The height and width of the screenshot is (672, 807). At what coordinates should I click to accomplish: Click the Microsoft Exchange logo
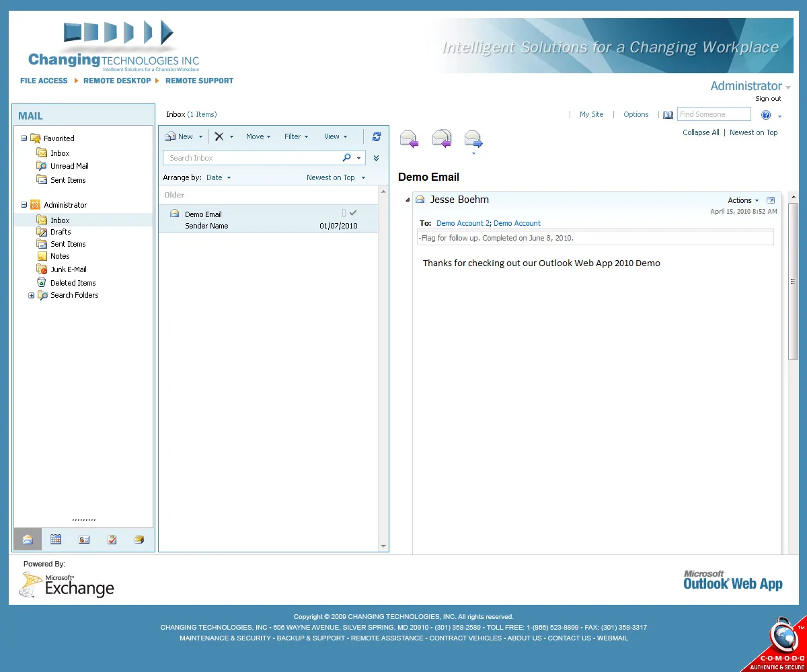point(67,585)
